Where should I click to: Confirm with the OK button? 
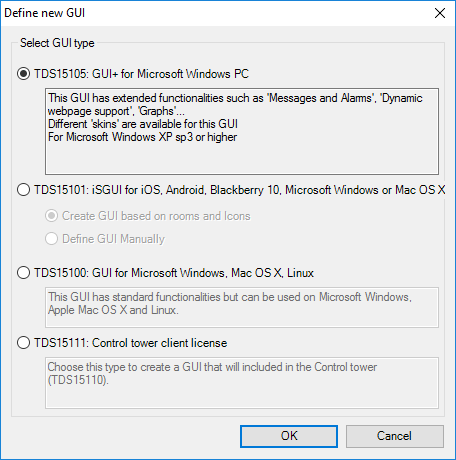click(x=289, y=436)
